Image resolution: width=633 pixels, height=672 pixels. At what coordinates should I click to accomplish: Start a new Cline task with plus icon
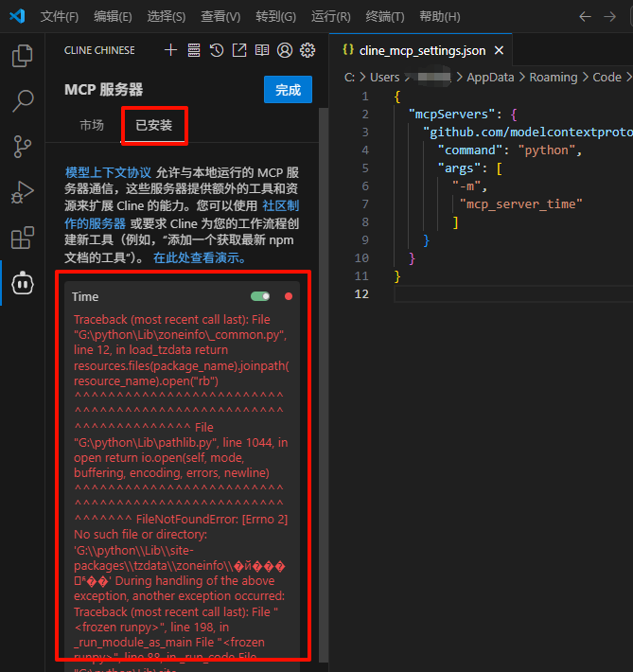coord(170,50)
